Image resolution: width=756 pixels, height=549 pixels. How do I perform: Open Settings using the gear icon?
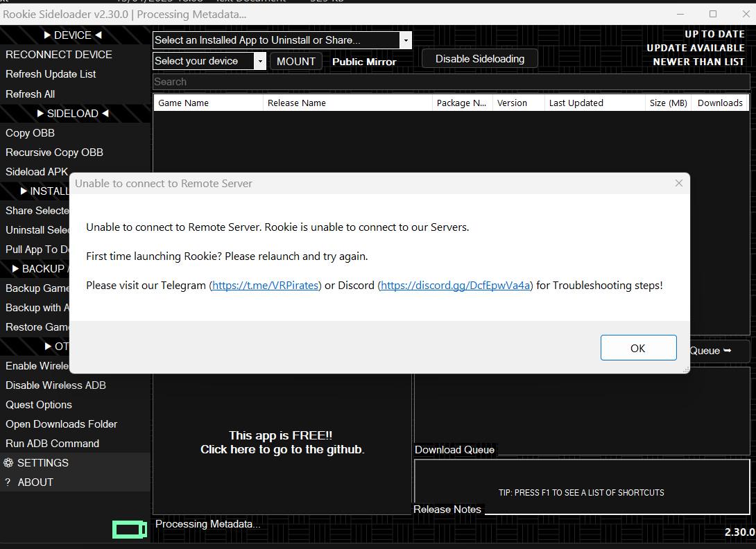point(8,462)
